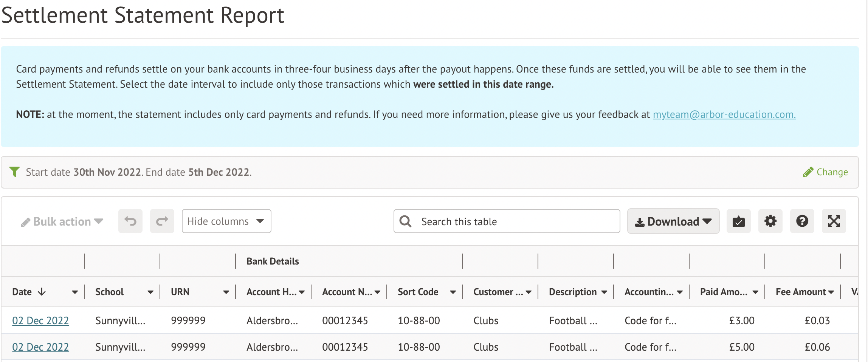Open the myteam@arbor-education.com email link

click(x=724, y=114)
